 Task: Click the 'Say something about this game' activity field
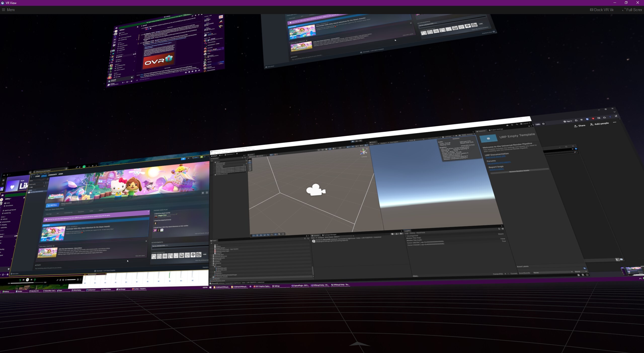click(x=49, y=268)
